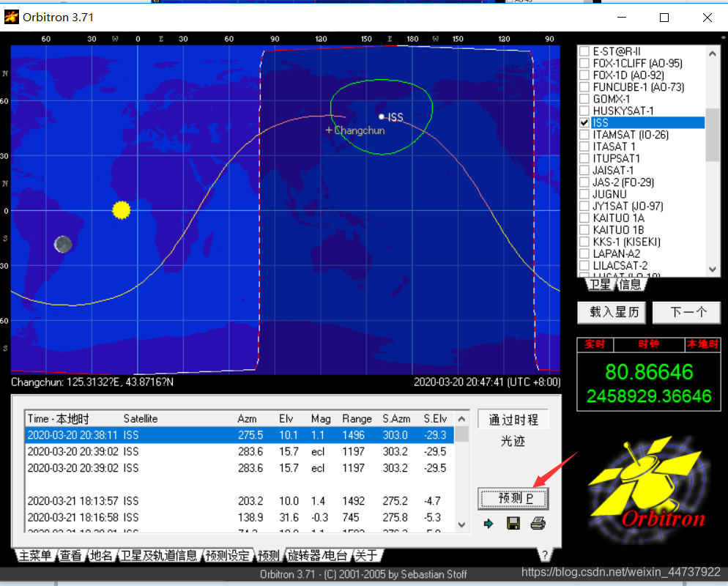The image size is (728, 586).
Task: Open the 地名 tab
Action: coord(101,555)
